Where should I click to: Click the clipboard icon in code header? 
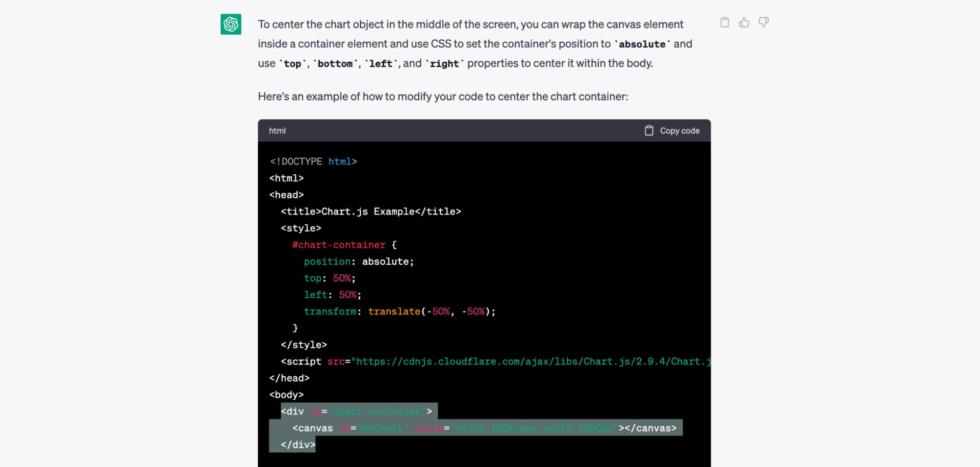pos(649,130)
